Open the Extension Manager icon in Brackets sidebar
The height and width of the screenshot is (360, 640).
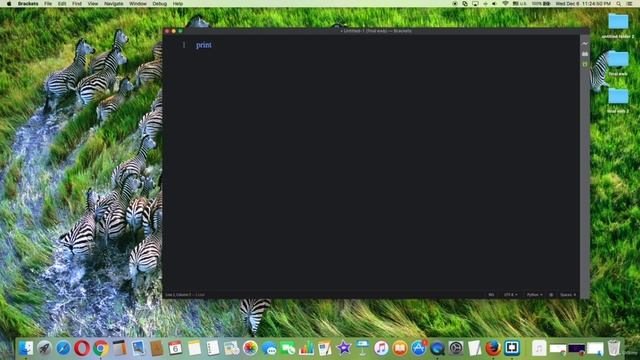tap(585, 54)
